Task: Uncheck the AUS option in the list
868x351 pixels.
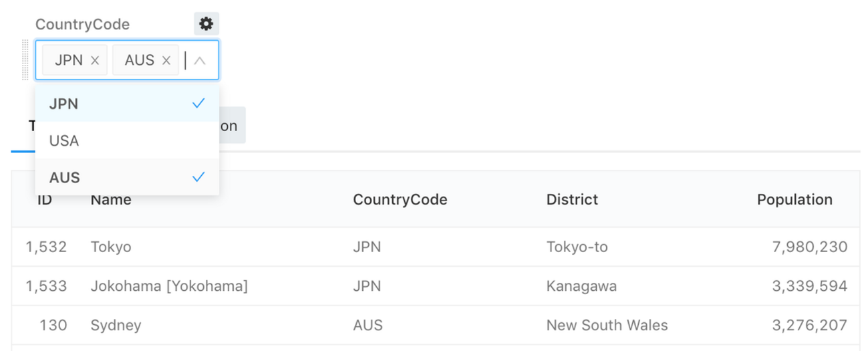Action: pyautogui.click(x=127, y=177)
